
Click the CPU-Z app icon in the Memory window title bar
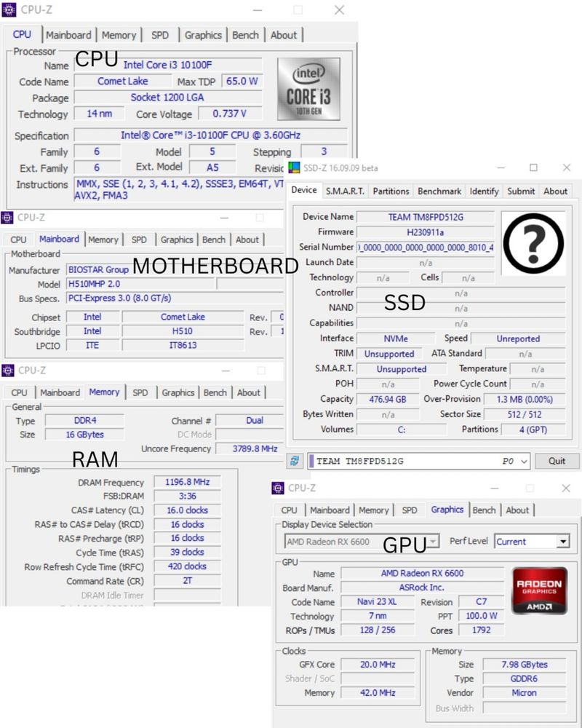pos(7,370)
